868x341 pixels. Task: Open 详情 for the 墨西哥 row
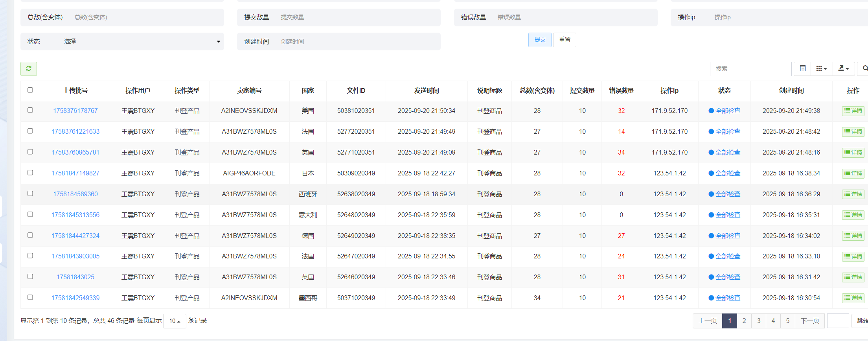point(853,298)
